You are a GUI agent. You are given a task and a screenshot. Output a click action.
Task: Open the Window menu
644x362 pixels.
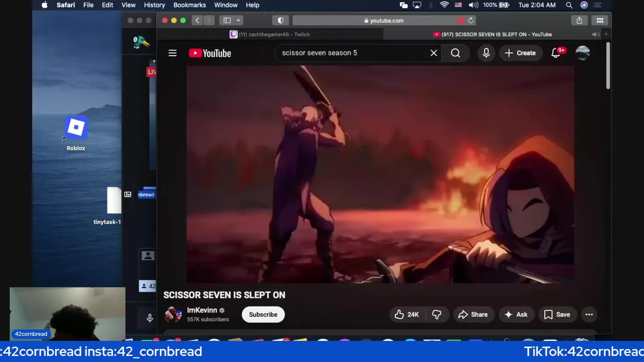click(x=226, y=5)
